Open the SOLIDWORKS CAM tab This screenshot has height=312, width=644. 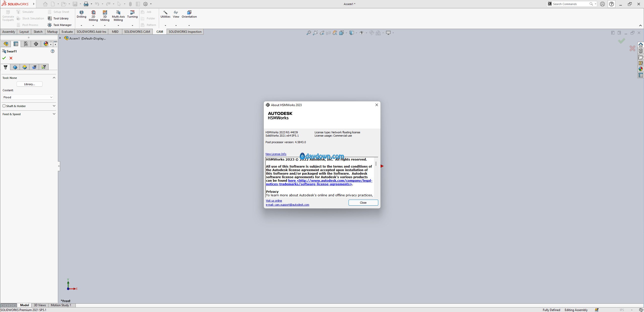click(x=137, y=32)
